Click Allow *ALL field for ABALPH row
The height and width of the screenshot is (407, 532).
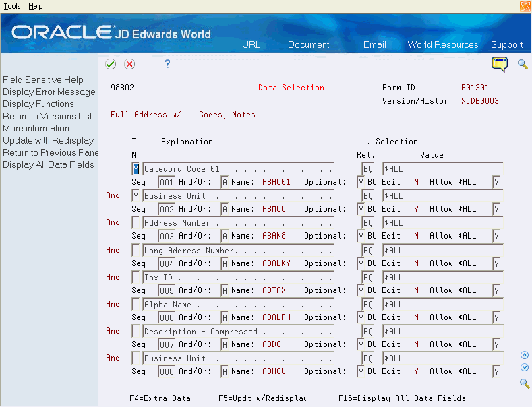496,317
